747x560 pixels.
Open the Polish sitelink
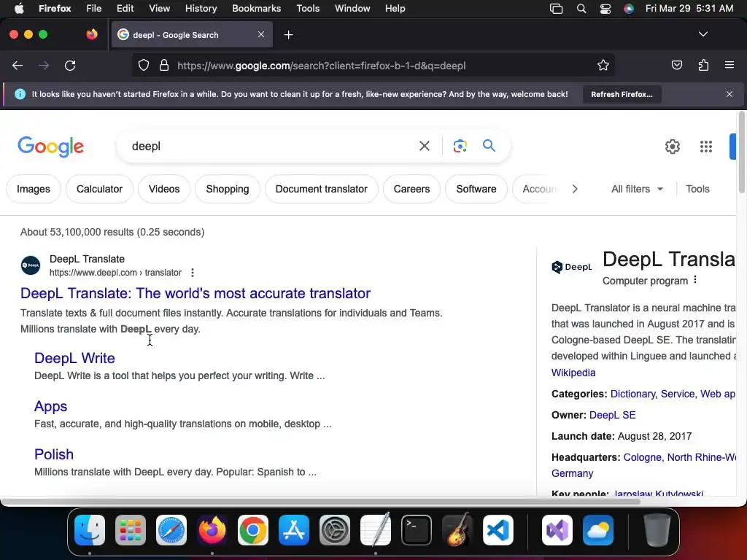coord(54,454)
